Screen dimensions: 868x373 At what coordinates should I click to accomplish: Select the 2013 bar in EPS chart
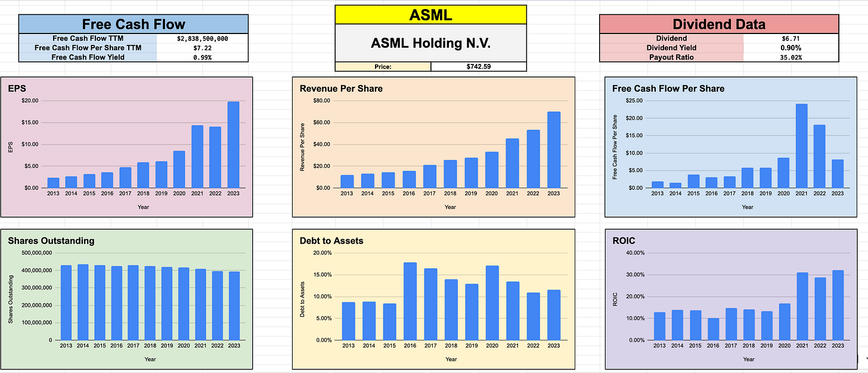pyautogui.click(x=53, y=183)
